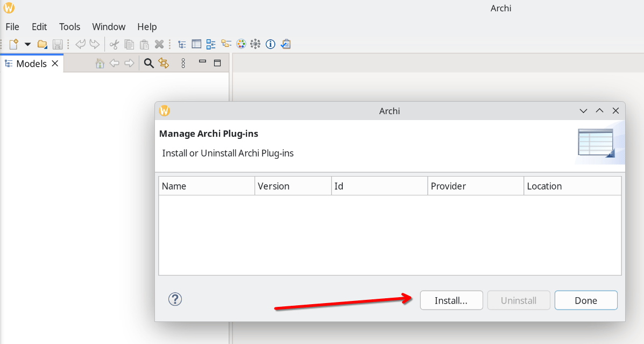The height and width of the screenshot is (344, 644).
Task: Open the Hints info icon
Action: coord(270,44)
